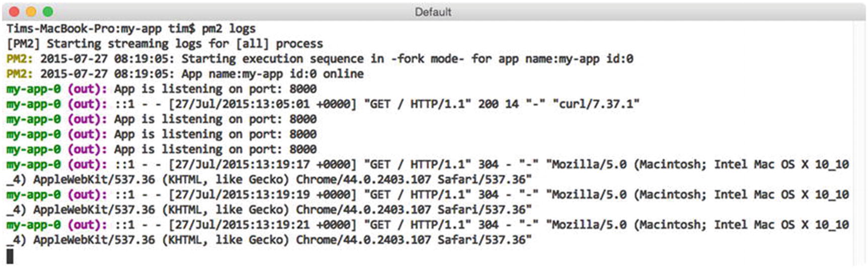Click the last Chrome/44.0.2403.107 text
Screen dimensions: 868x268
coord(363,240)
